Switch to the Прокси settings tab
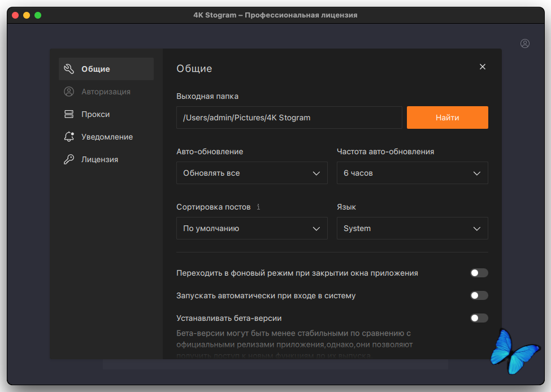551x392 pixels. point(106,114)
